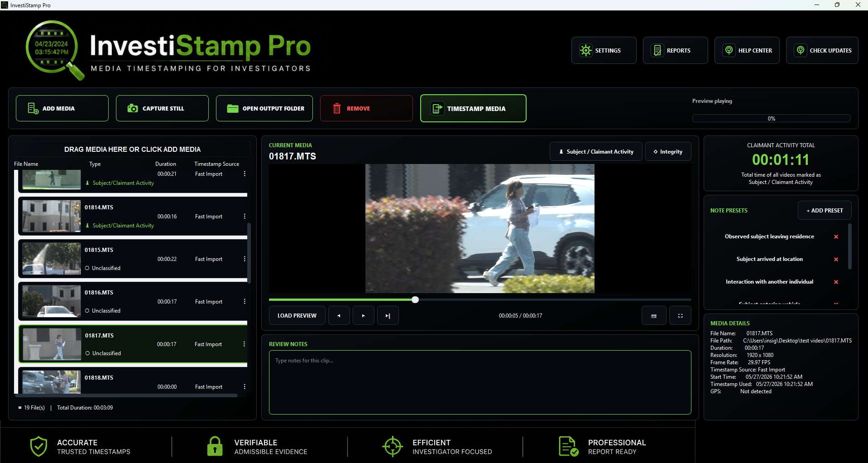This screenshot has width=868, height=463.
Task: Click the Duration column header
Action: tap(166, 164)
